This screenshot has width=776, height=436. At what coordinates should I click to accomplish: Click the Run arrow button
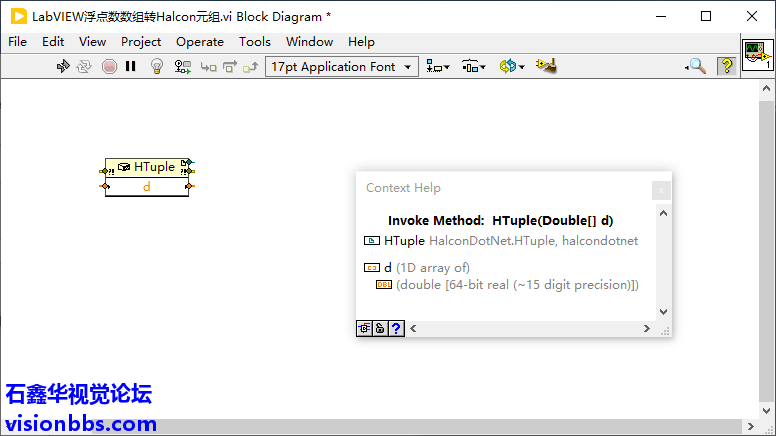63,66
